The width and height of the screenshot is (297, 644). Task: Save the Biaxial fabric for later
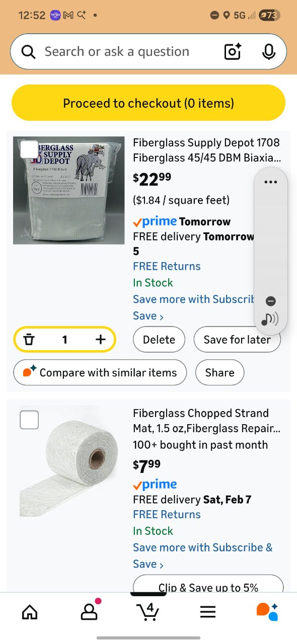237,339
